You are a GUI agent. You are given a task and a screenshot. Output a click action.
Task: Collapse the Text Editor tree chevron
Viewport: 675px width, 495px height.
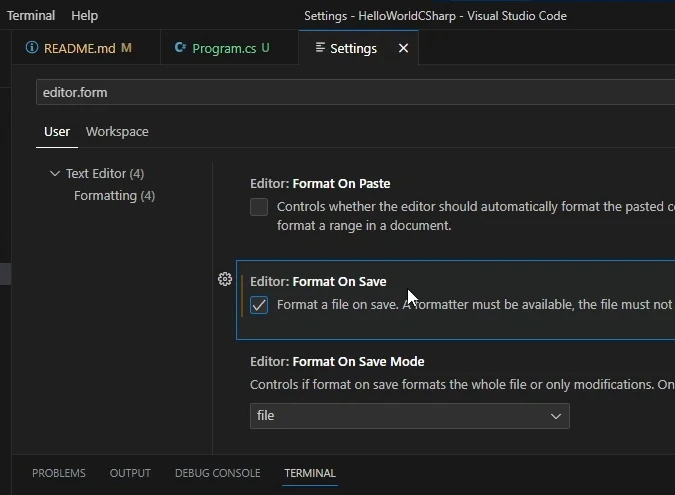(x=55, y=174)
